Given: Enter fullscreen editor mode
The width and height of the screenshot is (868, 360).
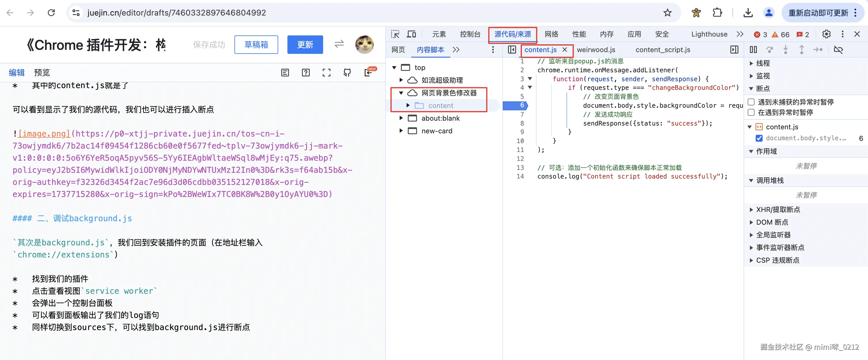Looking at the screenshot, I should [326, 73].
